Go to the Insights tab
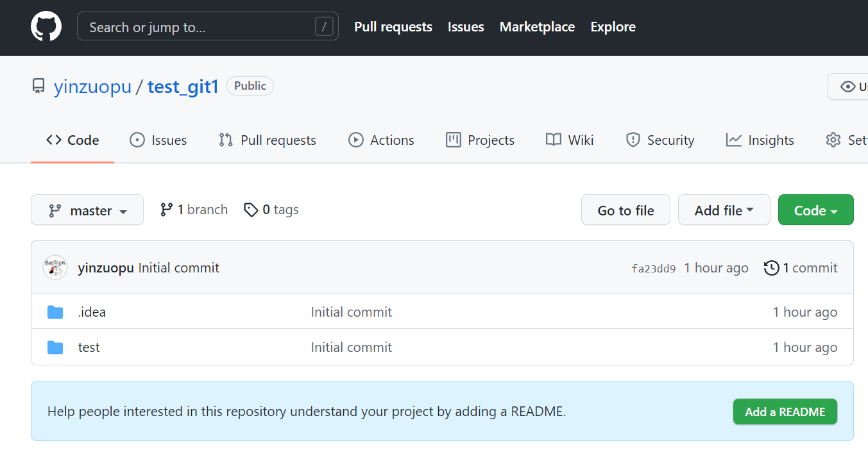Image resolution: width=868 pixels, height=450 pixels. [x=760, y=140]
